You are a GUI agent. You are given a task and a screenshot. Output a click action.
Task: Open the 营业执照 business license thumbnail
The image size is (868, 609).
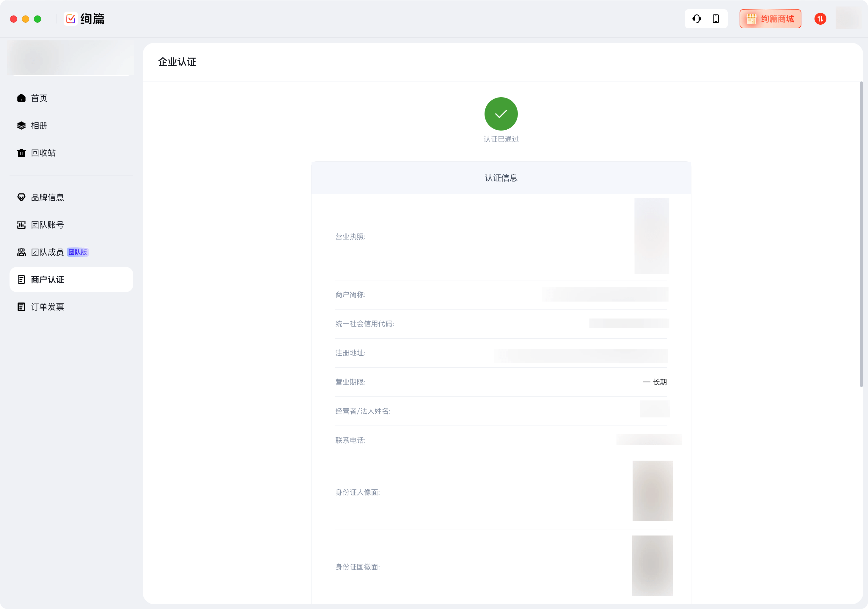(651, 236)
